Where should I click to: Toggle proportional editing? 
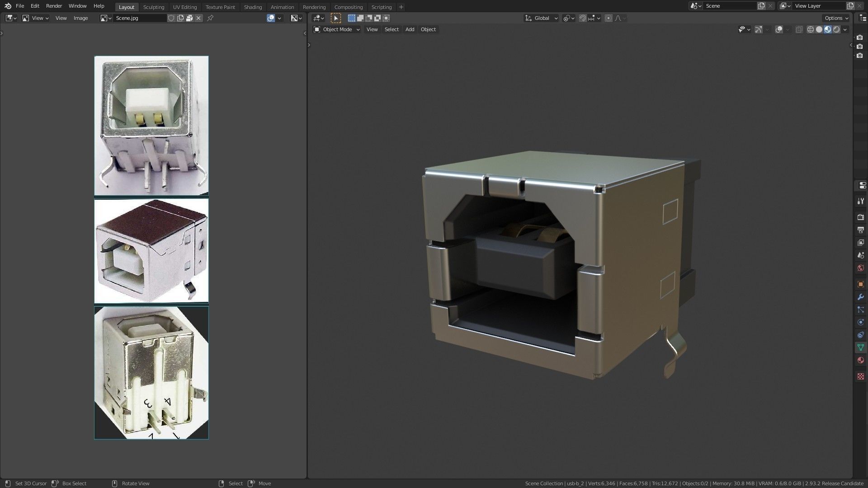coord(609,18)
